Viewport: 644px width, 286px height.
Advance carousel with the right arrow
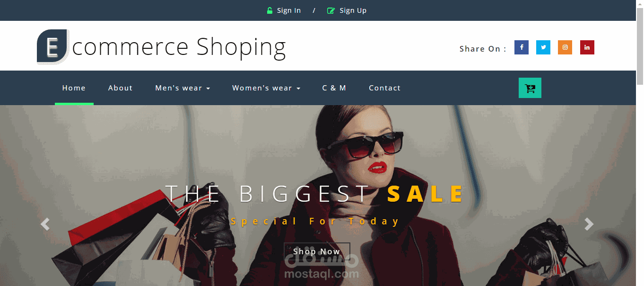pyautogui.click(x=589, y=224)
